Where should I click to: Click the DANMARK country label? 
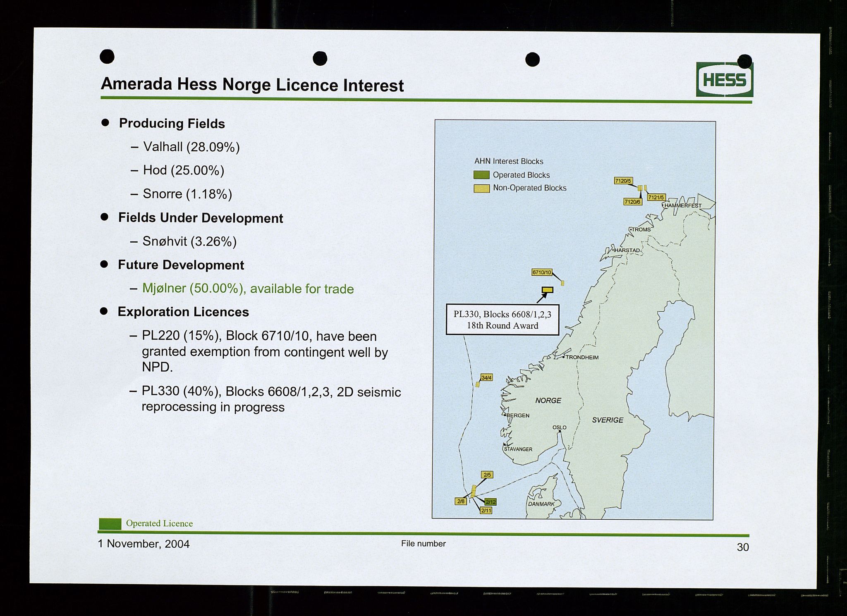click(x=541, y=504)
